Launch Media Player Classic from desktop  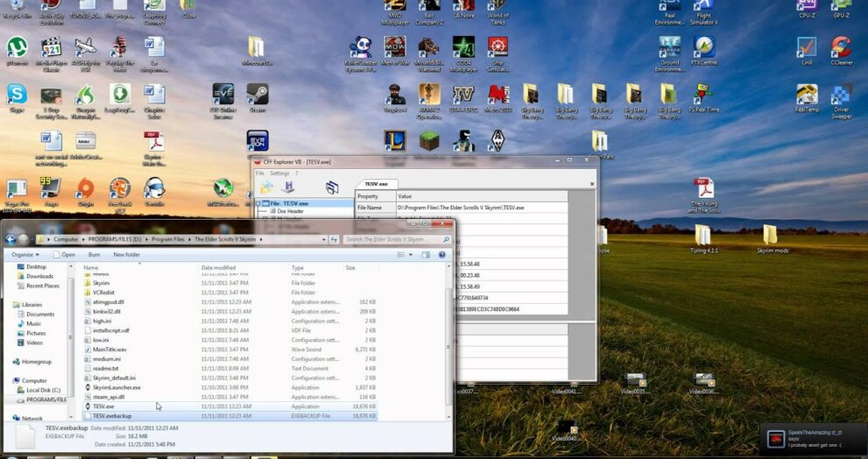click(52, 47)
